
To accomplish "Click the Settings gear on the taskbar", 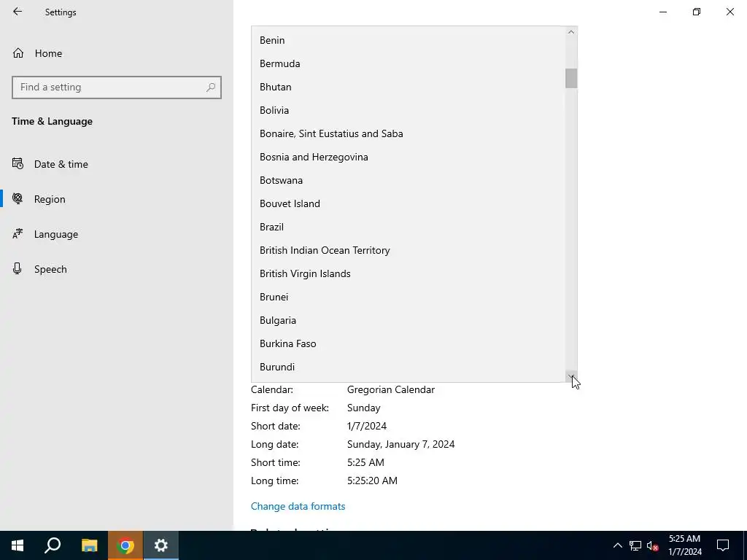I will [161, 545].
